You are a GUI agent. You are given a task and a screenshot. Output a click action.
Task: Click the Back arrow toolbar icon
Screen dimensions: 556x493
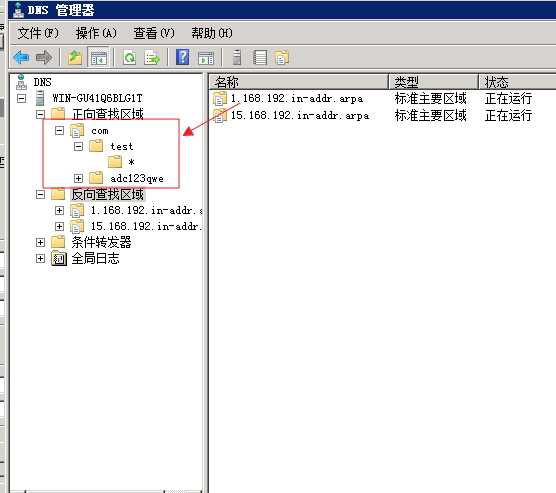tap(21, 57)
